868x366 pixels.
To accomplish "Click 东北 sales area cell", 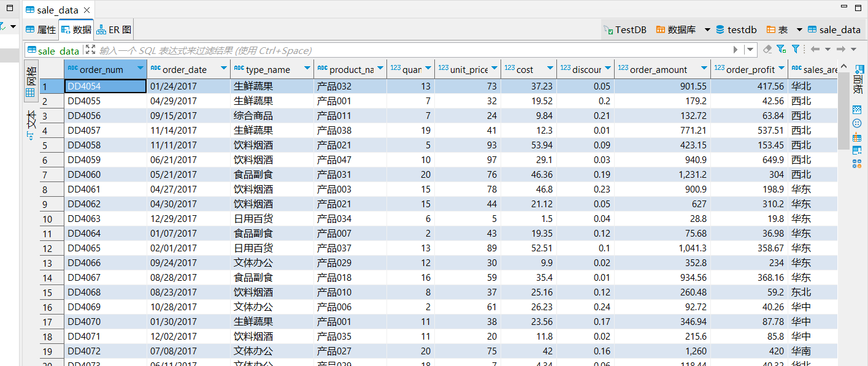I will (813, 292).
